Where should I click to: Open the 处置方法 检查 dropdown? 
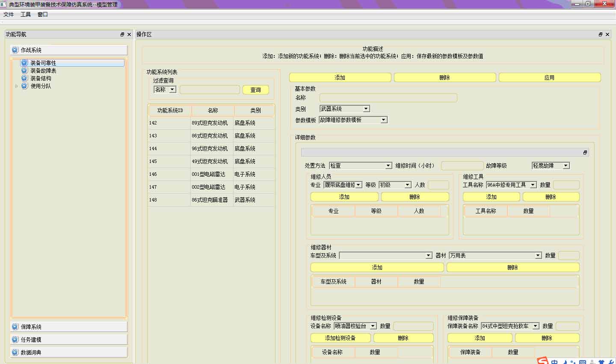point(388,166)
